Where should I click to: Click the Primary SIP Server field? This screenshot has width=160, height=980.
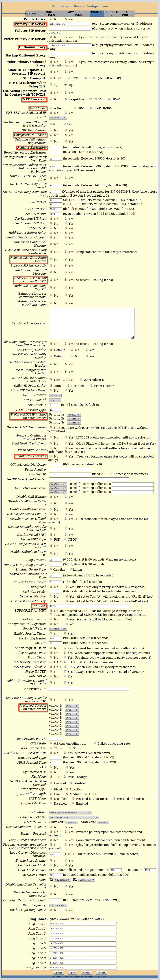click(x=70, y=24)
